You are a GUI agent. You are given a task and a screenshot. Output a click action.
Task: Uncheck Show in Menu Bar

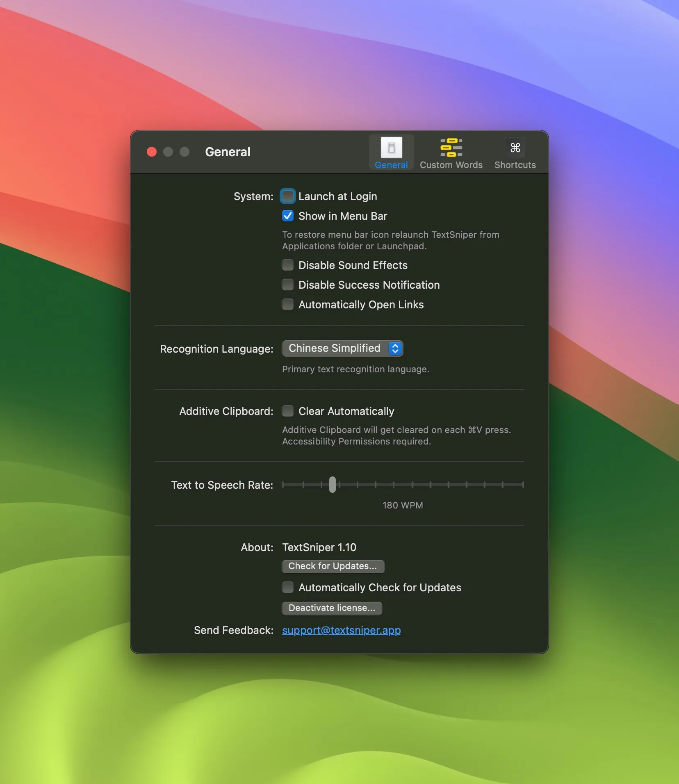(288, 216)
